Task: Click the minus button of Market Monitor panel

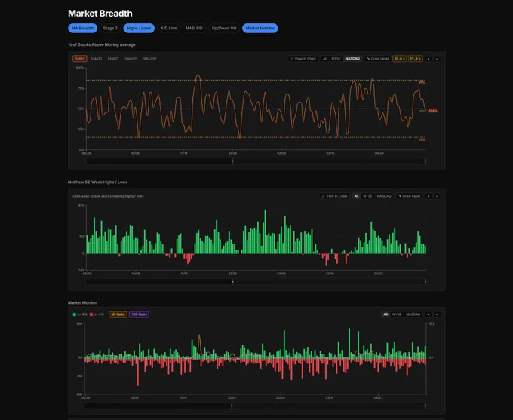Action: click(437, 314)
